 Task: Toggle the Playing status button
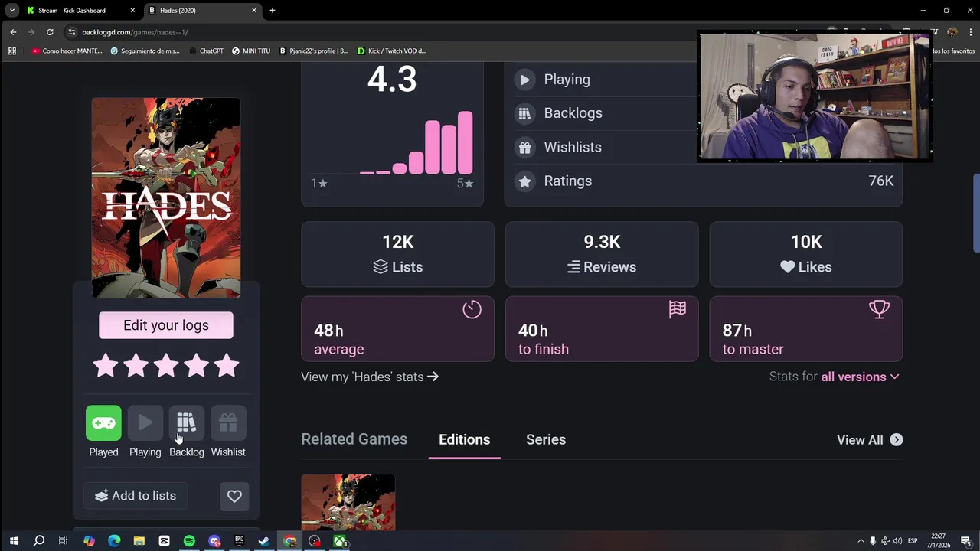(145, 422)
